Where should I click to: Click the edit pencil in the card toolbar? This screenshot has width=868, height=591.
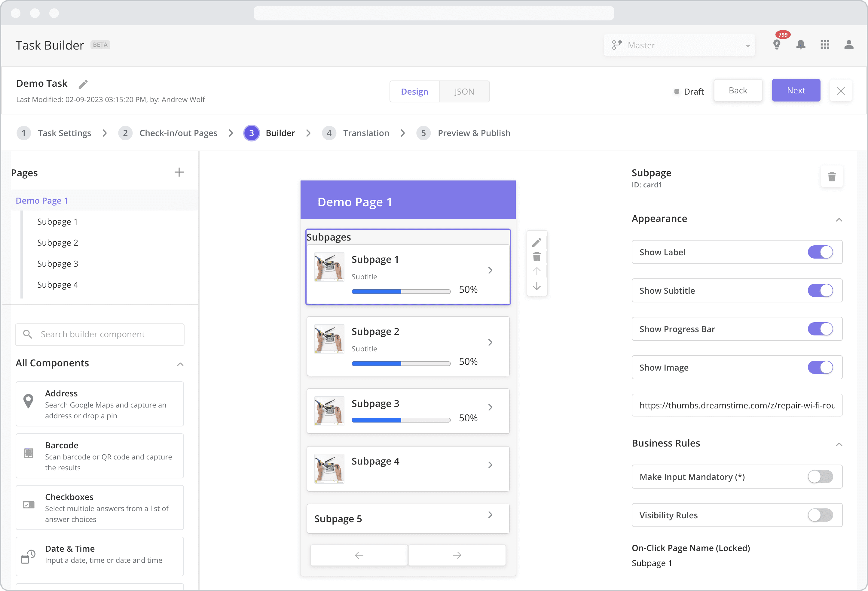coord(537,243)
